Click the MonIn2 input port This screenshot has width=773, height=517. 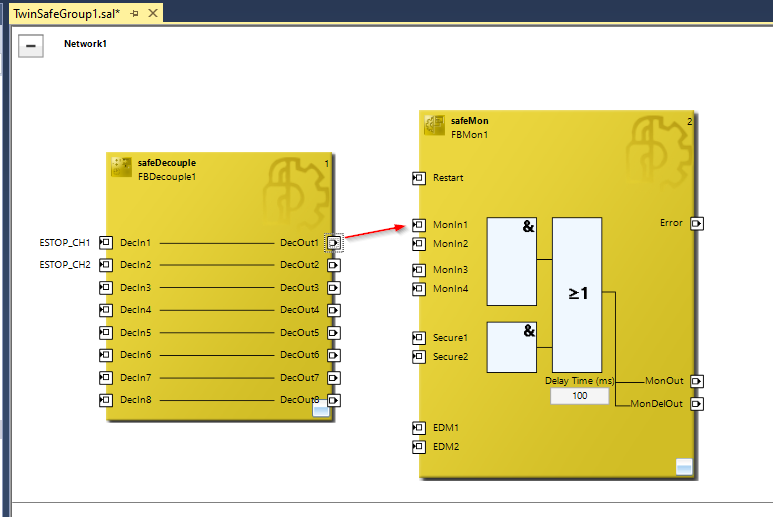(419, 243)
